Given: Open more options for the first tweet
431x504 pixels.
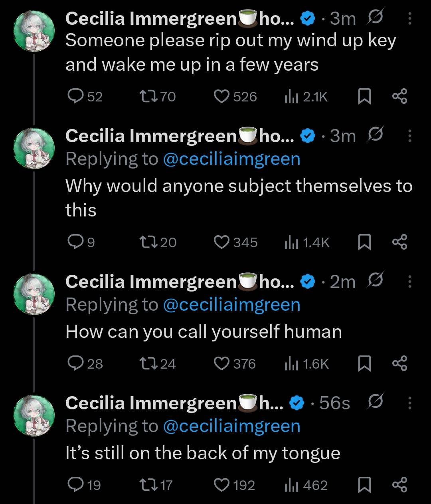Looking at the screenshot, I should tap(409, 18).
